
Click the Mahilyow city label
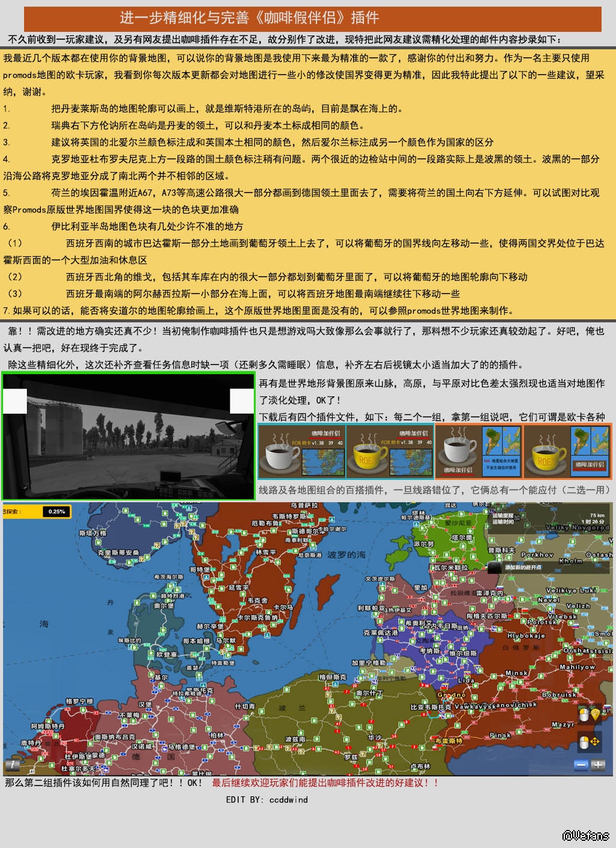click(x=577, y=667)
